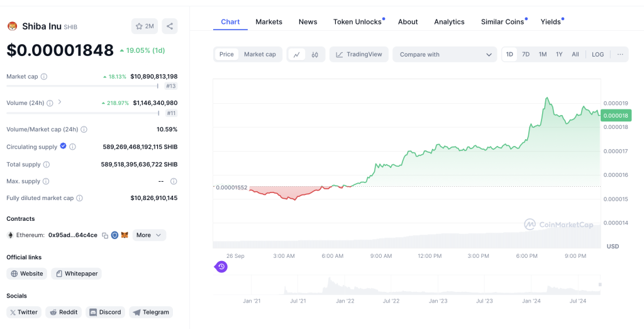Click the Market cap rank progress bar

click(82, 86)
